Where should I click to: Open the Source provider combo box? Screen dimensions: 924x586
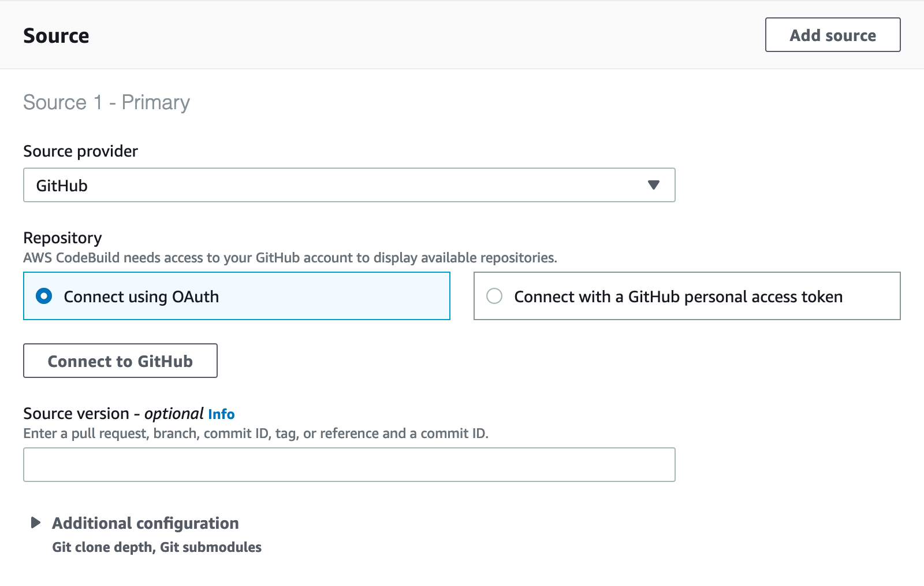pos(349,185)
